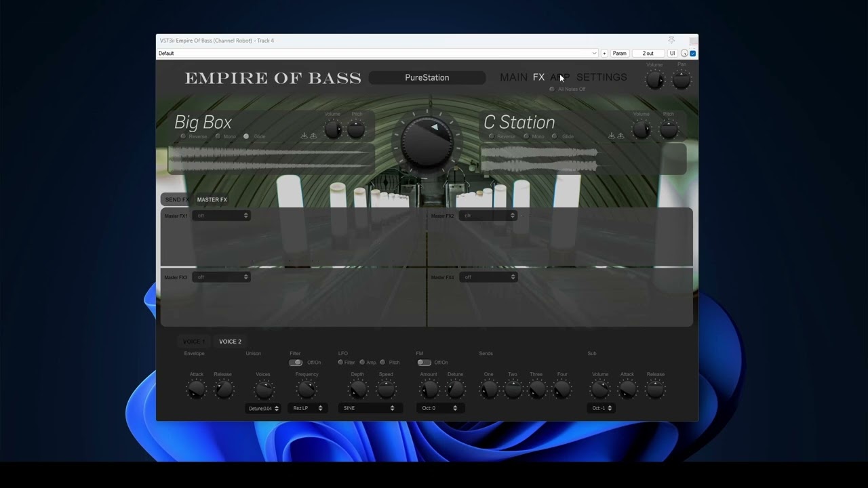Enable Glide for C Station
The height and width of the screenshot is (488, 868).
(555, 136)
